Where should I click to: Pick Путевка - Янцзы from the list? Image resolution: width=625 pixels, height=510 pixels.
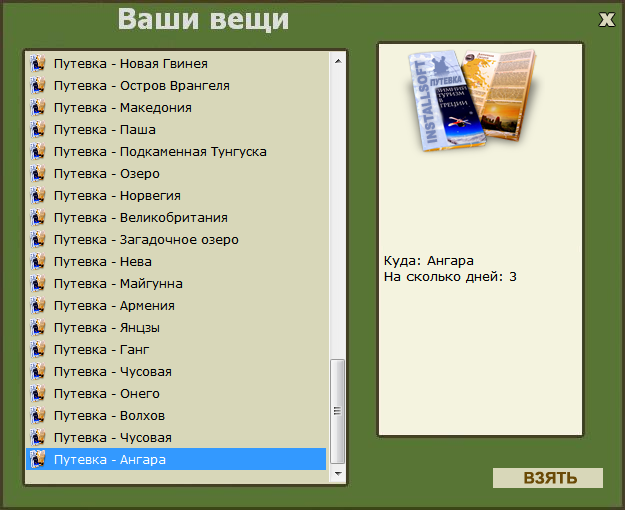(x=176, y=328)
